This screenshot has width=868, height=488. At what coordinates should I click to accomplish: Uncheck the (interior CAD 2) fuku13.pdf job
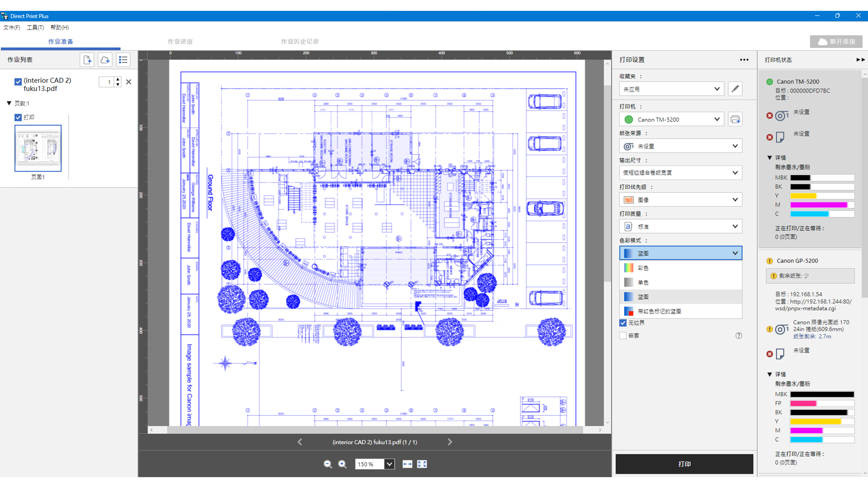[18, 82]
